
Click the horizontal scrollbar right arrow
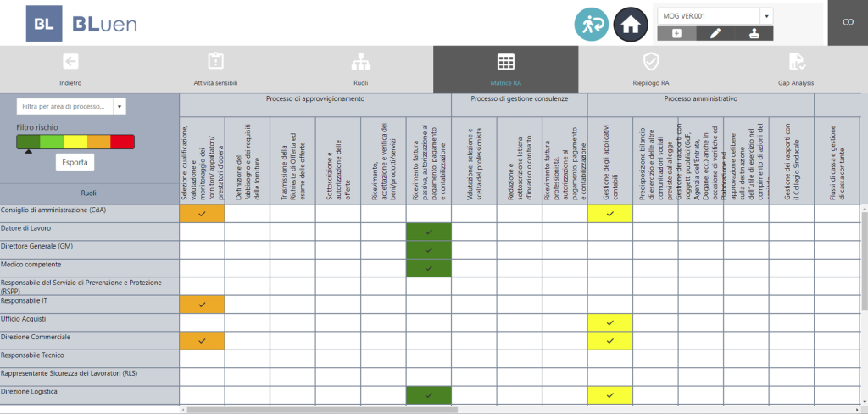[x=857, y=410]
